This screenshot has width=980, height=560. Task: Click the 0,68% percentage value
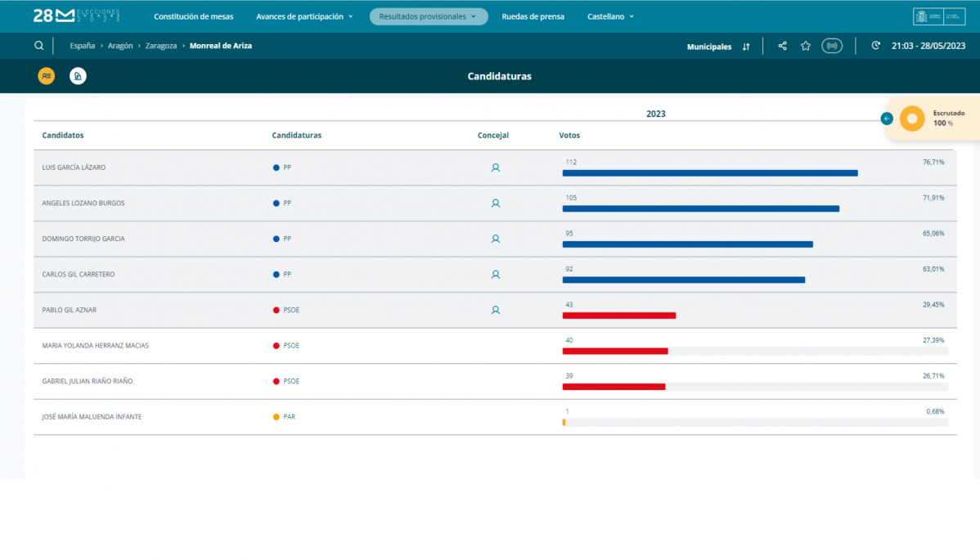click(x=935, y=411)
